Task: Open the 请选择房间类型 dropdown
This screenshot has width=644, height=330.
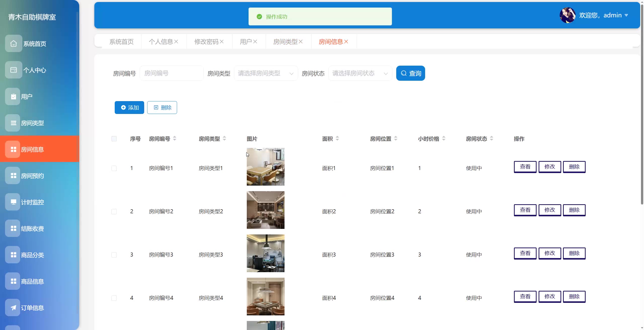Action: point(266,73)
